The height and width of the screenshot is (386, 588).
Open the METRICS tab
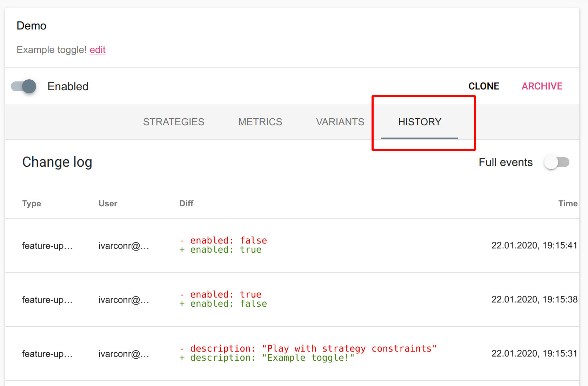260,122
